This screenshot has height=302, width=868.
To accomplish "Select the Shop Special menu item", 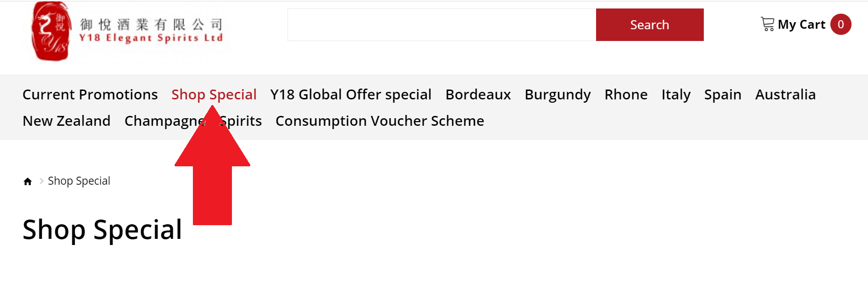I will (x=214, y=95).
